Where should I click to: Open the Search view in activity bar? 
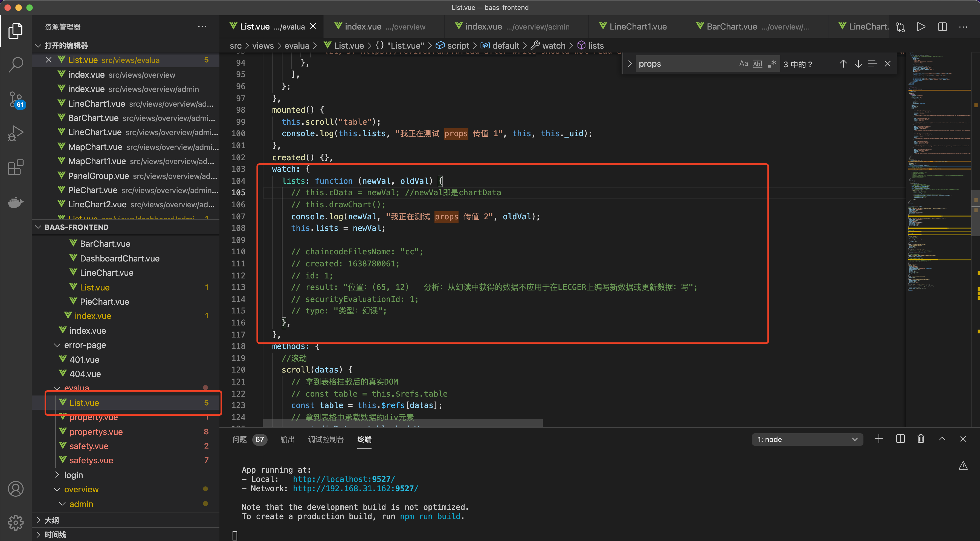pyautogui.click(x=16, y=65)
